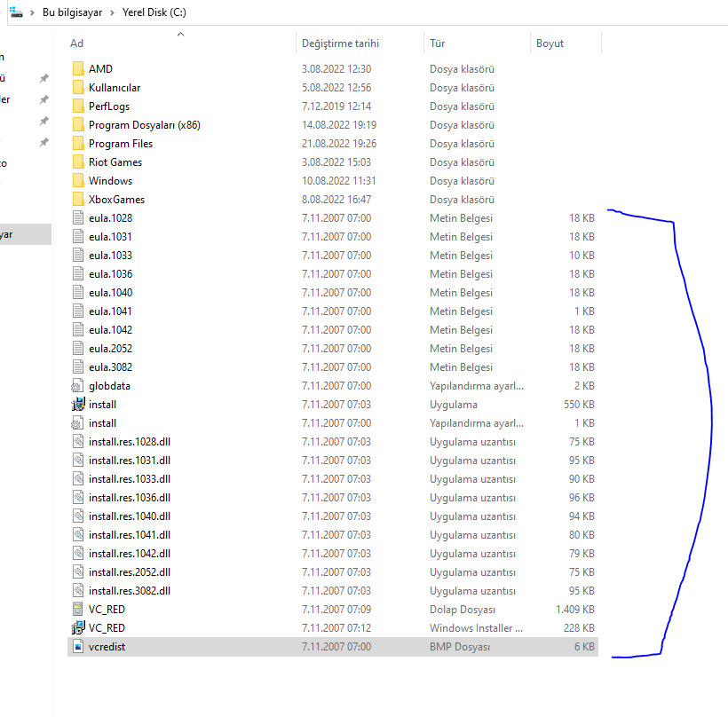This screenshot has width=728, height=717.
Task: Select the install.res.1031.dll file name
Action: [130, 461]
